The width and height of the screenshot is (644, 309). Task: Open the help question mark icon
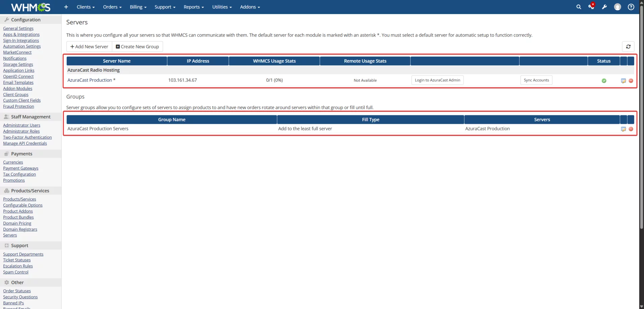click(x=631, y=7)
